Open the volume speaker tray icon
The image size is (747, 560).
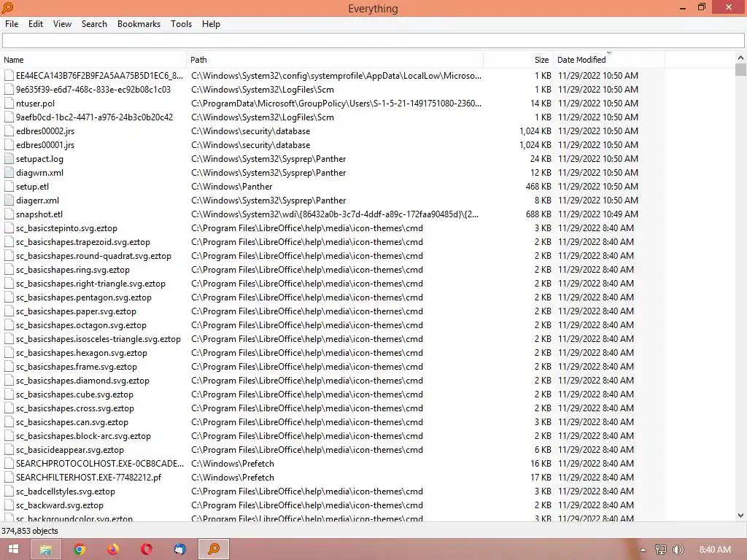tap(678, 550)
